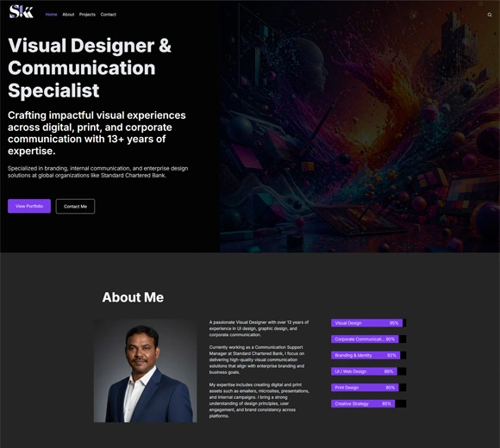Click the 'My expertise includes creating' paragraph
Viewport: 500px width, 448px height.
point(259,401)
